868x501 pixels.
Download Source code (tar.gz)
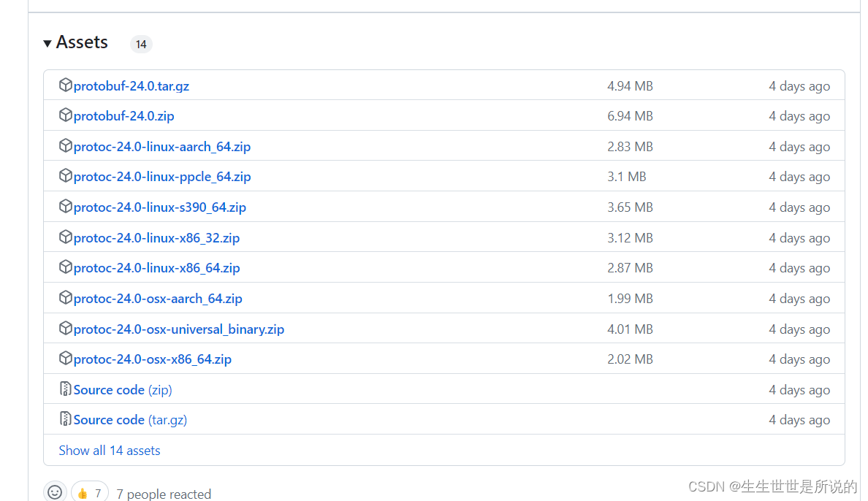[130, 420]
